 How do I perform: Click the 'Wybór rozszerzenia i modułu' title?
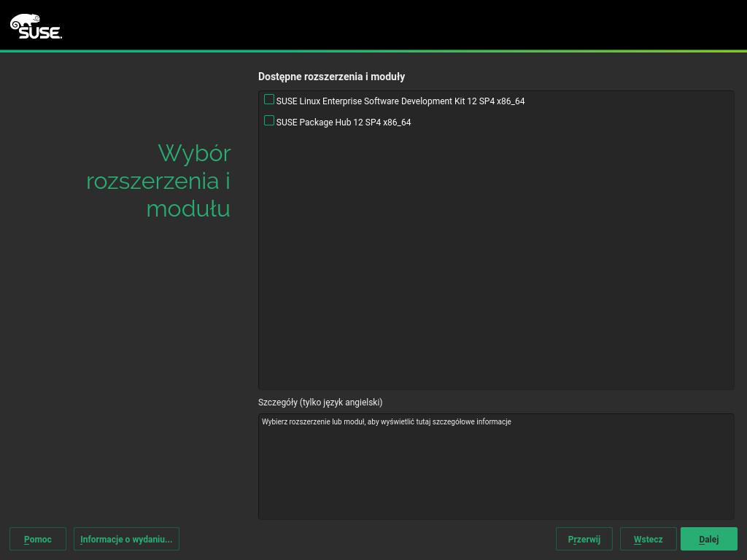click(158, 181)
